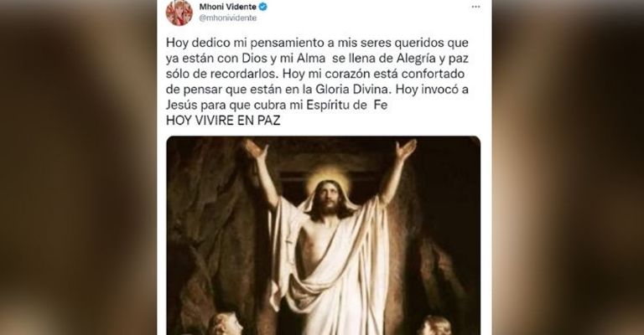Click the 'HOY VIVIRE EN PAZ' line

pos(223,121)
